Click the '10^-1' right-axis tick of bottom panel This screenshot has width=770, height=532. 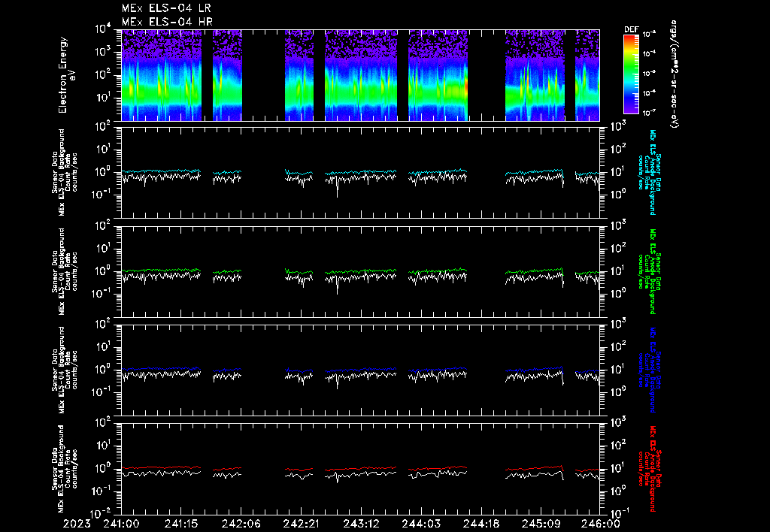(x=619, y=512)
